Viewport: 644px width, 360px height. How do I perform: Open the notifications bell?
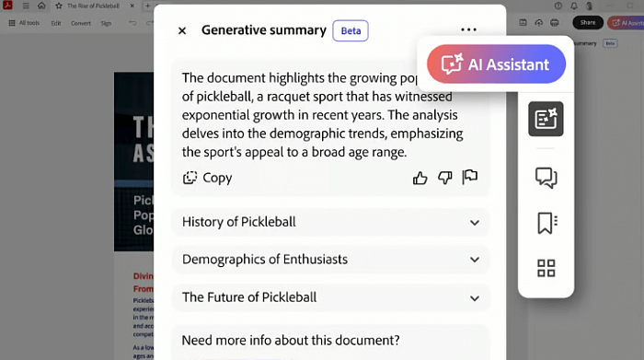(574, 6)
